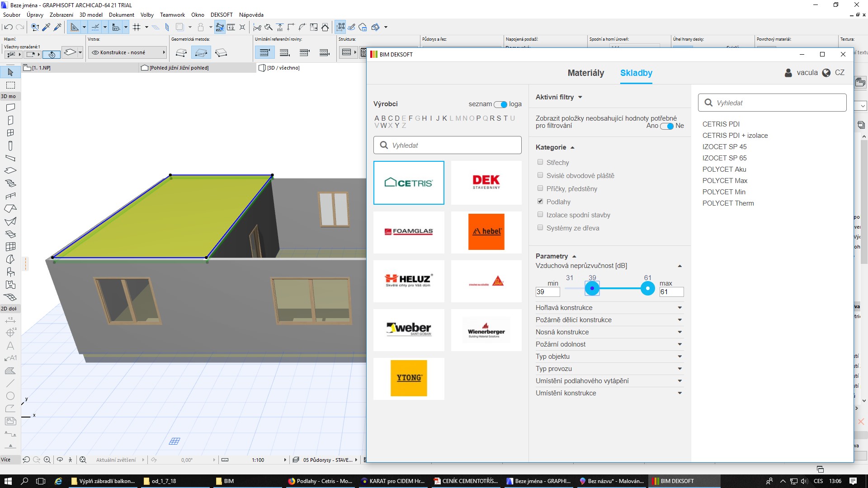The height and width of the screenshot is (488, 868).
Task: Select the HELUZ manufacturer logo
Action: pos(409,281)
